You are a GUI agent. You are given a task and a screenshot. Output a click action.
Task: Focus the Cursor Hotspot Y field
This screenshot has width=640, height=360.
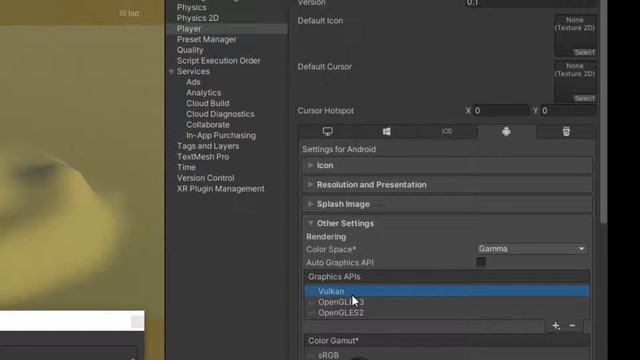point(569,111)
